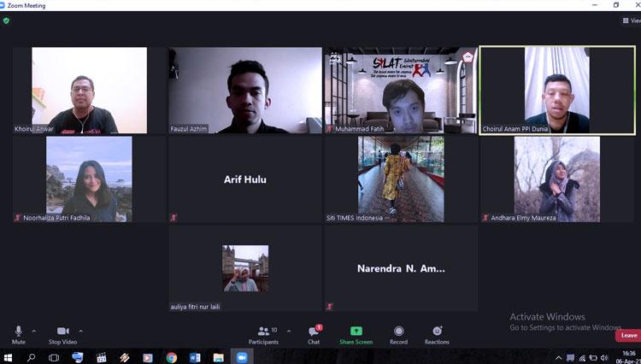Open media player icon in taskbar

(x=148, y=358)
